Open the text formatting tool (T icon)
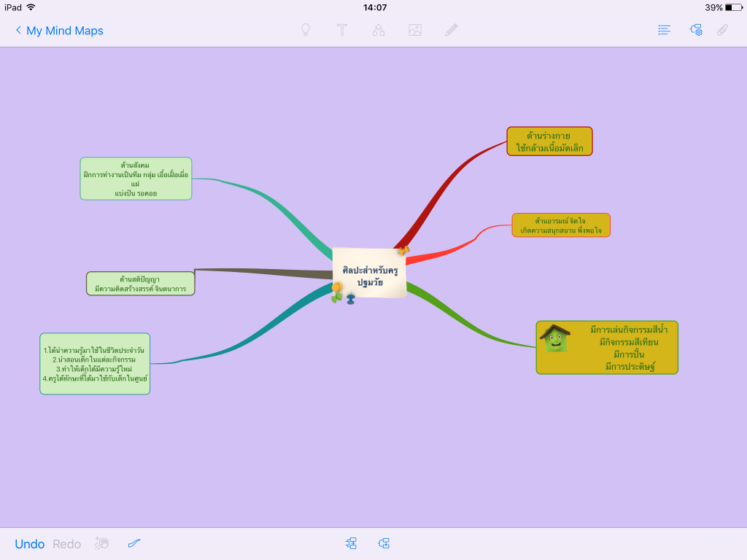The image size is (747, 560). coord(342,30)
